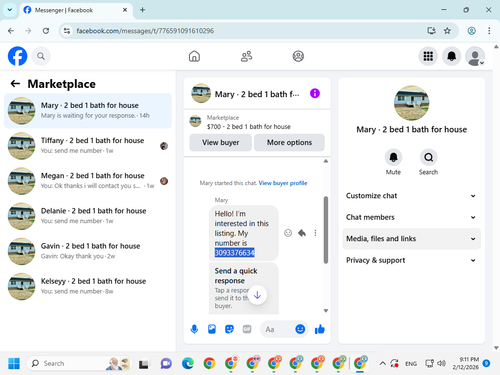Open Gavin's conversation in list
Image resolution: width=500 pixels, height=375 pixels.
pyautogui.click(x=88, y=251)
